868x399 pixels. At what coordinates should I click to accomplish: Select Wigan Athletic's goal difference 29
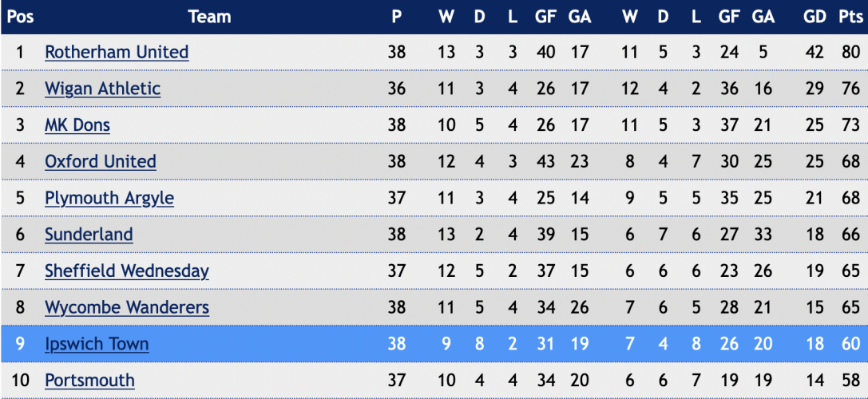pyautogui.click(x=814, y=89)
